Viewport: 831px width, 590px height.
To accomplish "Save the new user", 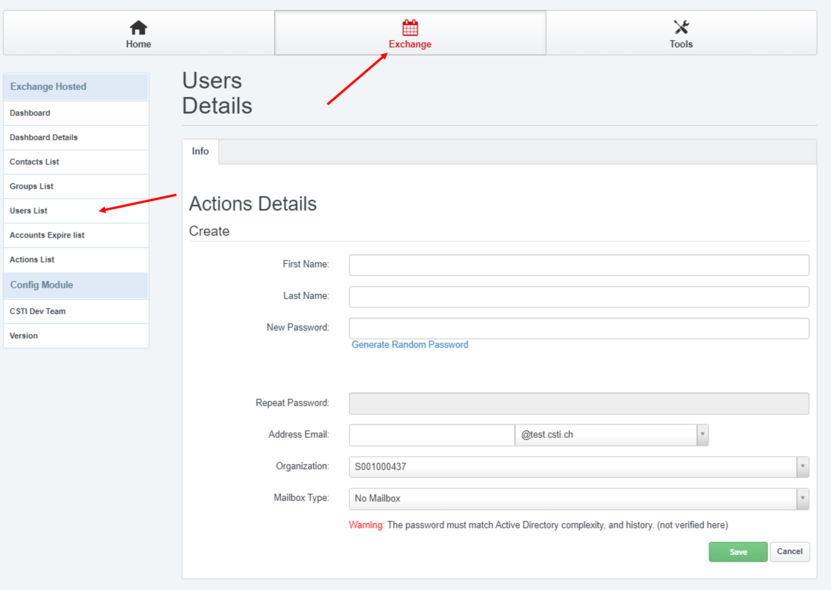I will pyautogui.click(x=738, y=552).
